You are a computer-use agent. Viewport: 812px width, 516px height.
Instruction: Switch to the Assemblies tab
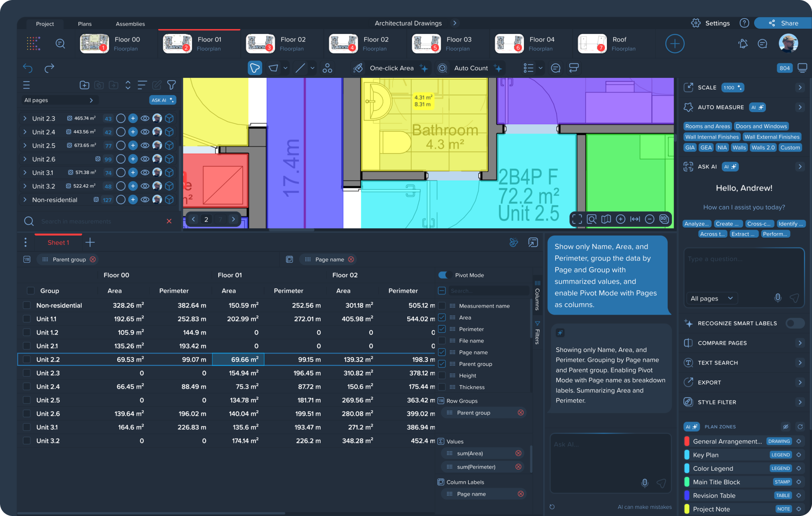click(130, 24)
